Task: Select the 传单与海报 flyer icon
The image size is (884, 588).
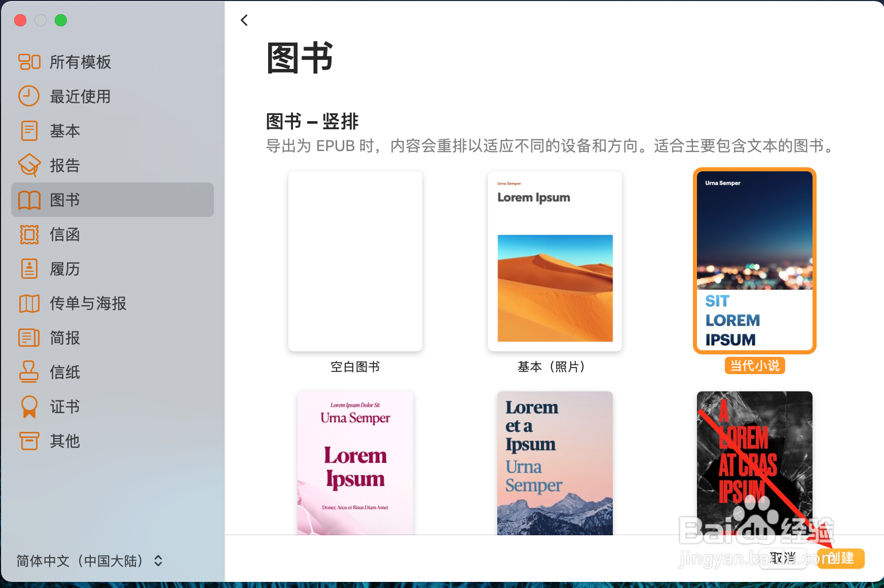Action: [29, 303]
